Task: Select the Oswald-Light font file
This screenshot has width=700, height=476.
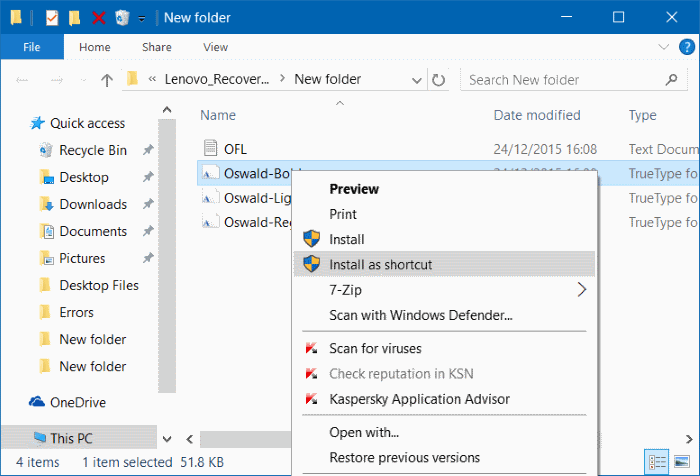Action: coord(258,198)
